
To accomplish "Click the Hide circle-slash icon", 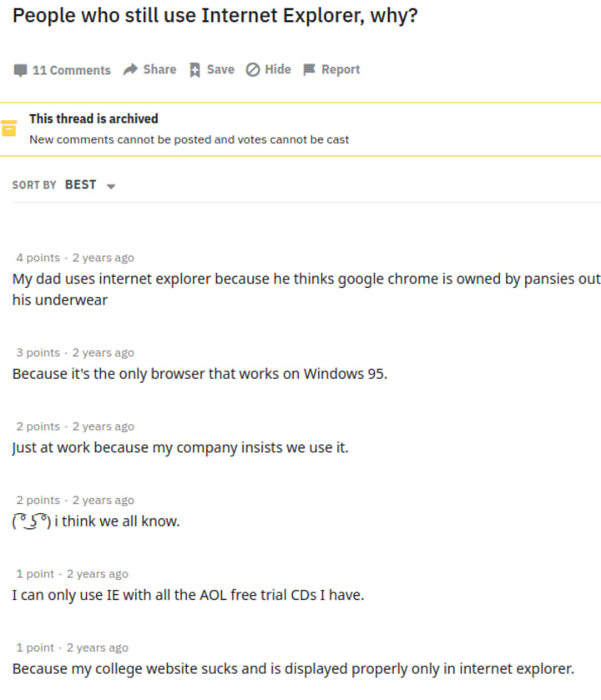I will click(x=252, y=70).
